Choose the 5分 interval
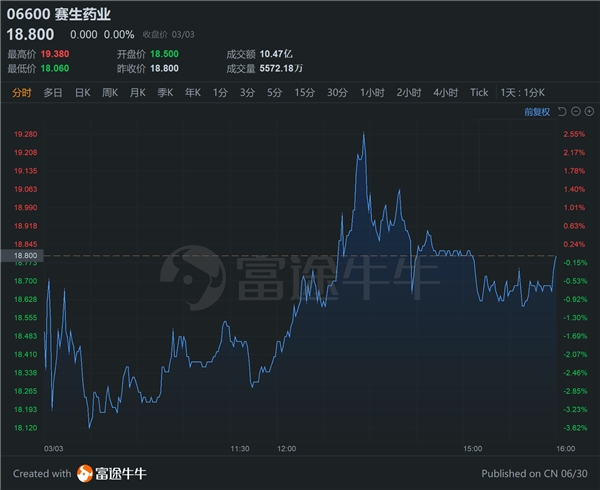 coord(274,93)
